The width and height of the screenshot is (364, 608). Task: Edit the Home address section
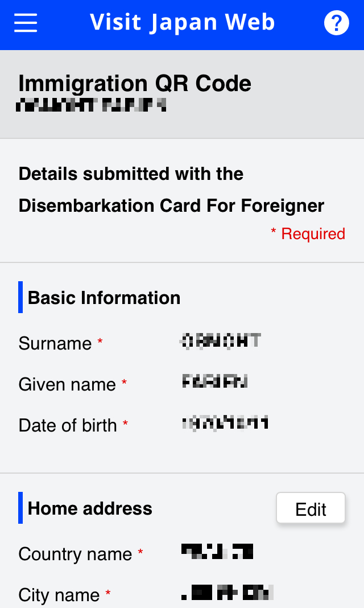click(x=311, y=508)
